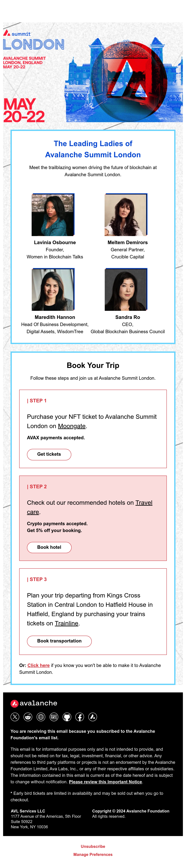This screenshot has width=186, height=868.
Task: Click the Get tickets button
Action: 49,454
